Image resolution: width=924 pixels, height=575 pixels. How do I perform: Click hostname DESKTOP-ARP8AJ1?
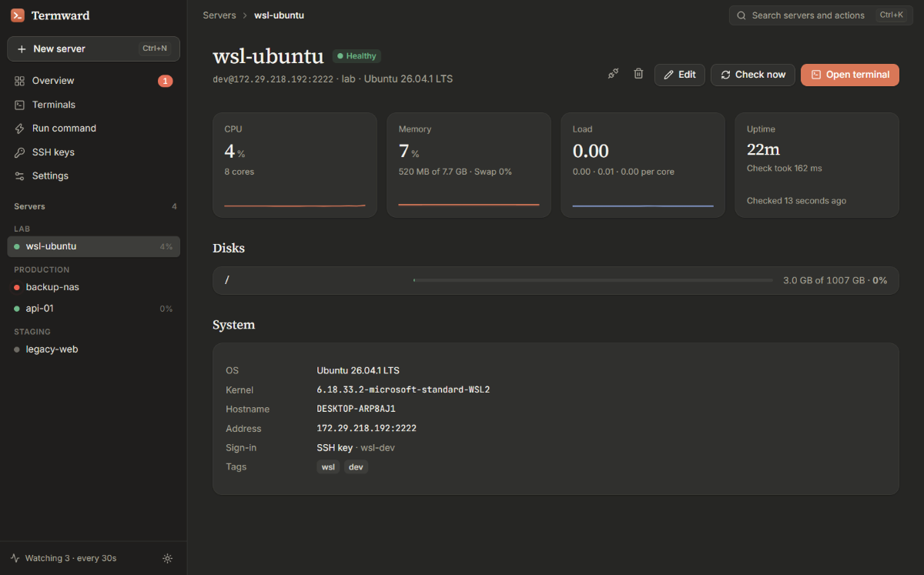356,410
